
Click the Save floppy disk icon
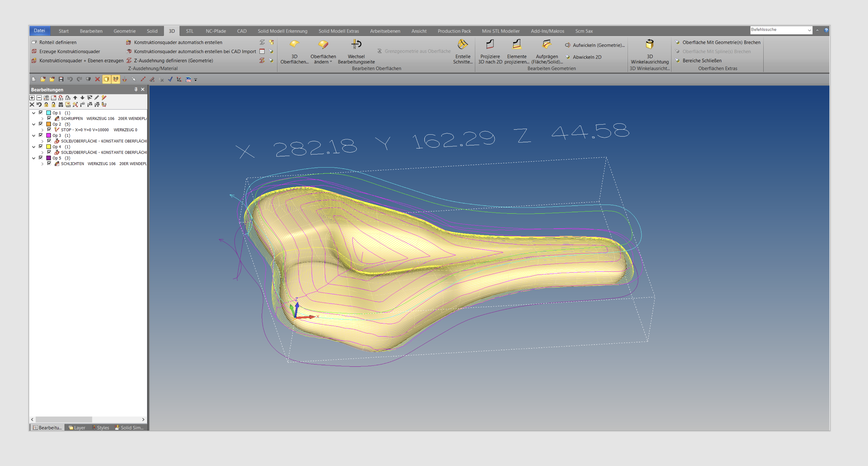[61, 79]
